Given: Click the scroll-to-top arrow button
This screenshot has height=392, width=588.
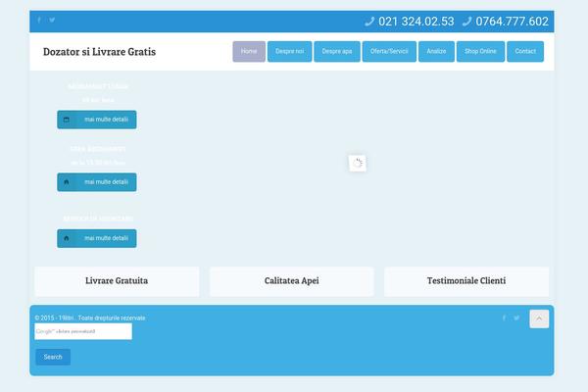Looking at the screenshot, I should tap(539, 318).
